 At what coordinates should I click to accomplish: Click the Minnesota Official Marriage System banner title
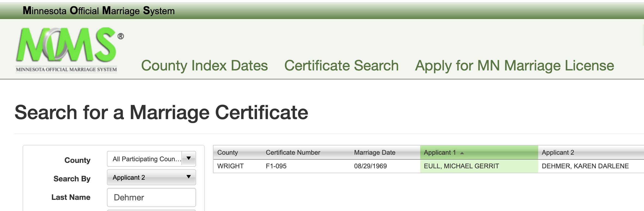[x=98, y=11]
